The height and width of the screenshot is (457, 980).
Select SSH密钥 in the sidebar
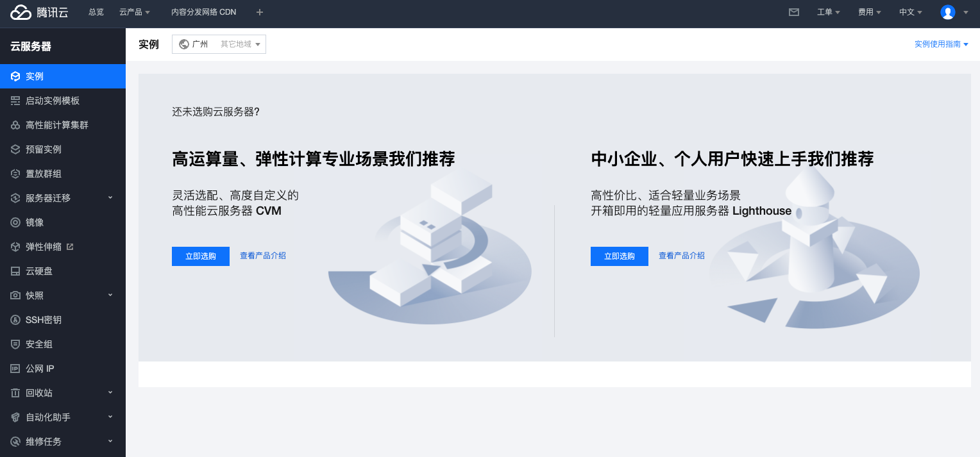63,320
